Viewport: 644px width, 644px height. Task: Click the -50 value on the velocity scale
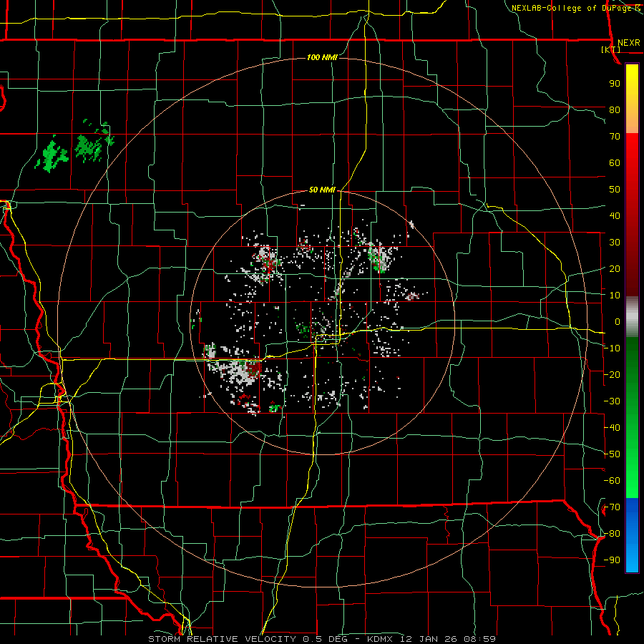(x=612, y=454)
